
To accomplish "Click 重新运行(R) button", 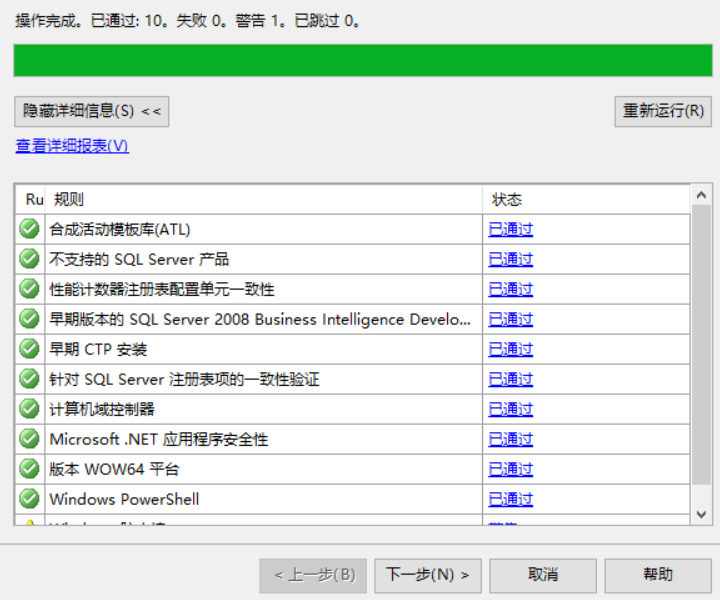I will [663, 111].
